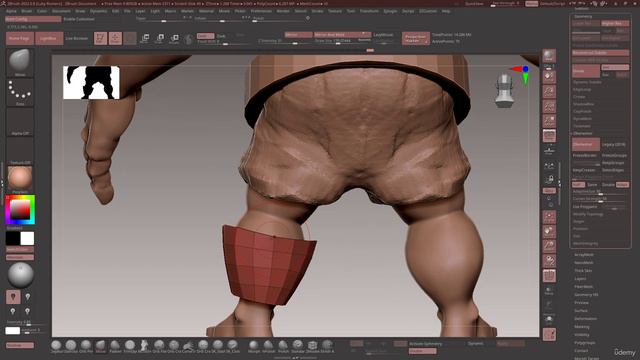Open the Document menu
Image resolution: width=640 pixels, height=360 pixels.
pyautogui.click(x=61, y=11)
